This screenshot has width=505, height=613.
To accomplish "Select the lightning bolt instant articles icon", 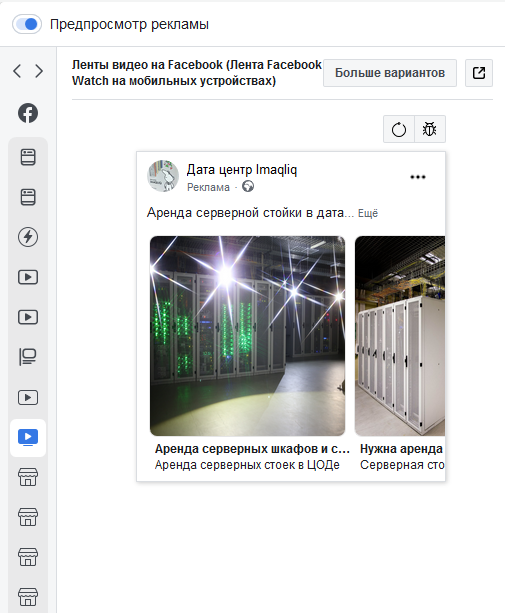I will coord(28,237).
